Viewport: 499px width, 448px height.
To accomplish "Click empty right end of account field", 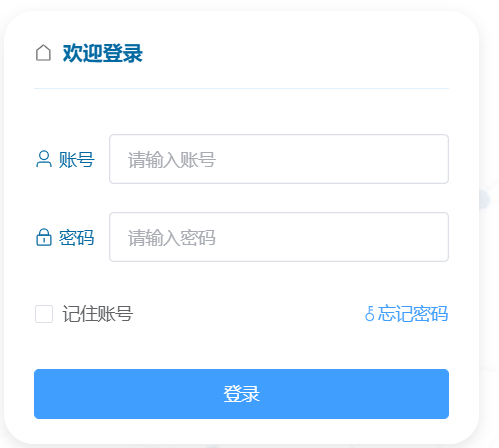I will click(x=400, y=159).
